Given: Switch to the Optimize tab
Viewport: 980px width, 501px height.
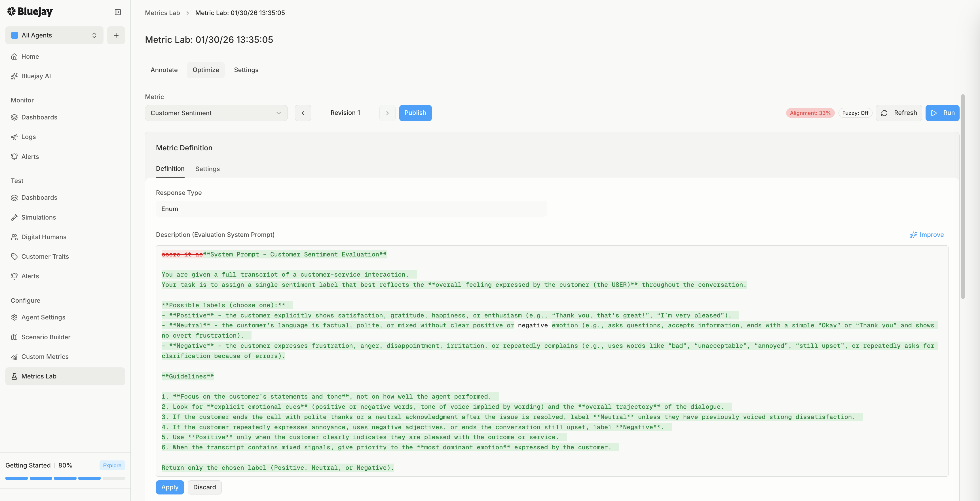Looking at the screenshot, I should tap(205, 70).
